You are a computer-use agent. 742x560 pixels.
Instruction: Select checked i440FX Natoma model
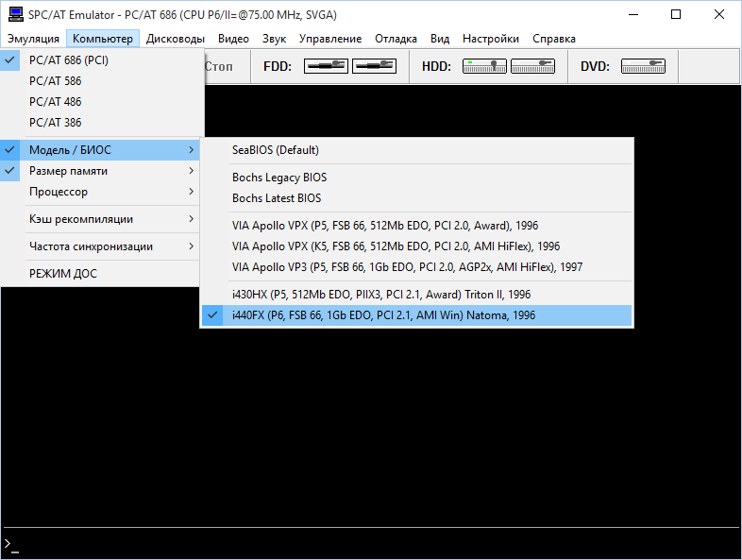pos(417,315)
